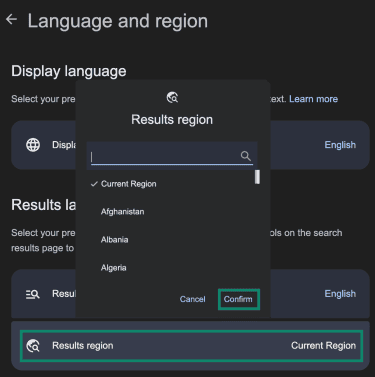Cancel the Results region dialog
The height and width of the screenshot is (377, 375).
[192, 299]
